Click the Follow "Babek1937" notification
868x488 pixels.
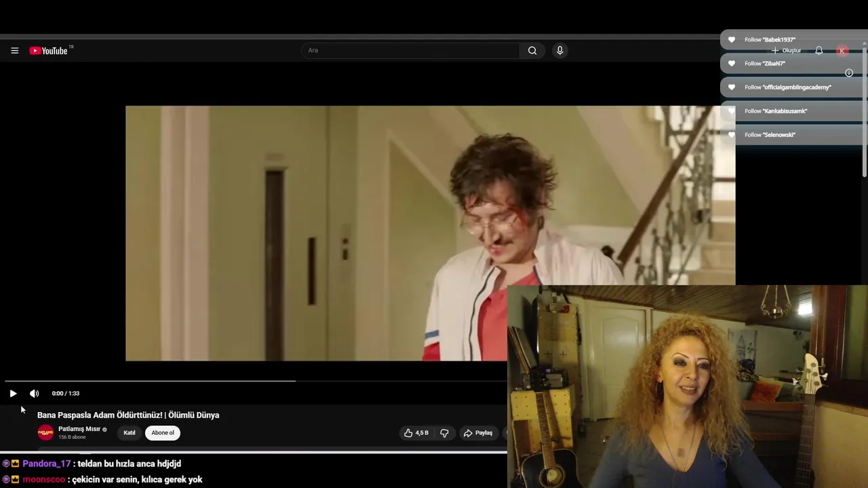pos(794,40)
